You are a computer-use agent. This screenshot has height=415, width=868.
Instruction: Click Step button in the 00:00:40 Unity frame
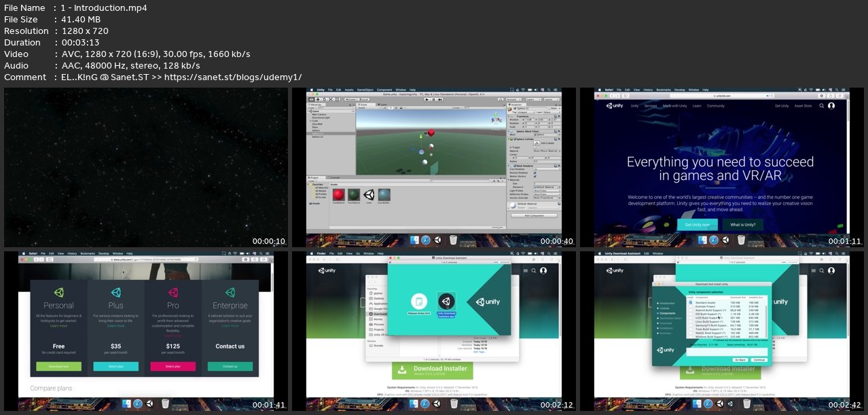(x=440, y=99)
